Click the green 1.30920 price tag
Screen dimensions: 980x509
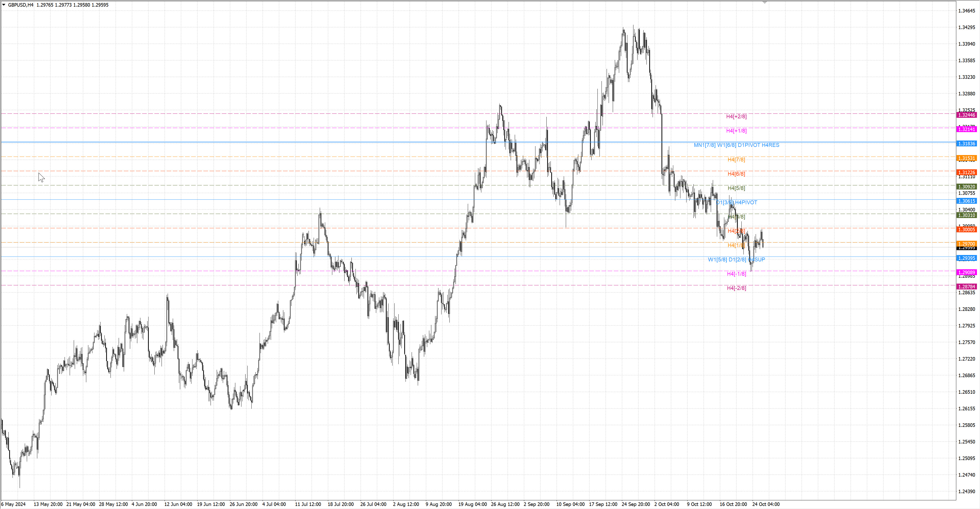pyautogui.click(x=966, y=187)
